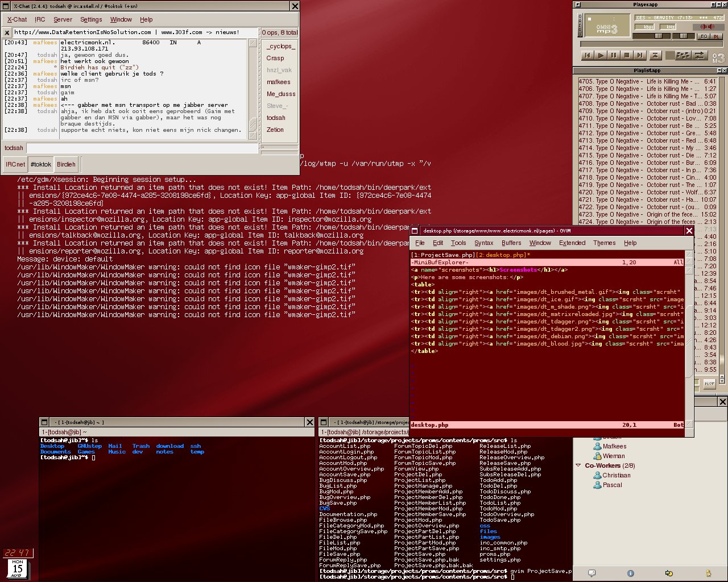Adjust the Player.app balance slider
The image size is (728, 582).
(x=684, y=36)
